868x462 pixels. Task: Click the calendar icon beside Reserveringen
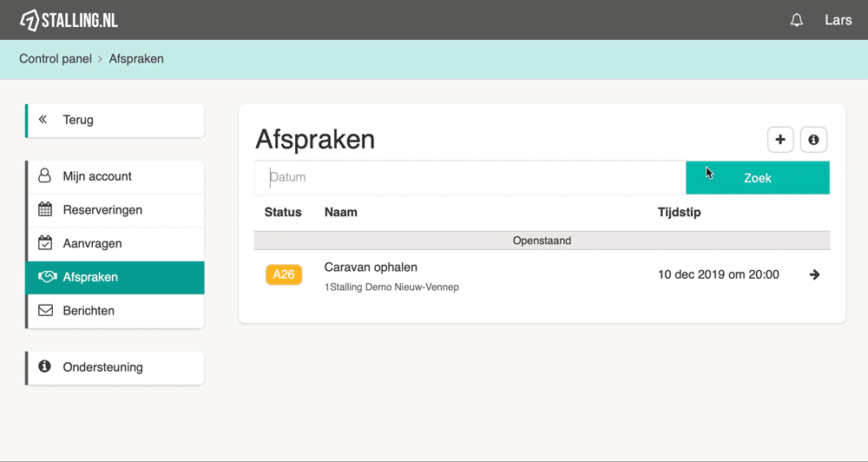pyautogui.click(x=45, y=209)
